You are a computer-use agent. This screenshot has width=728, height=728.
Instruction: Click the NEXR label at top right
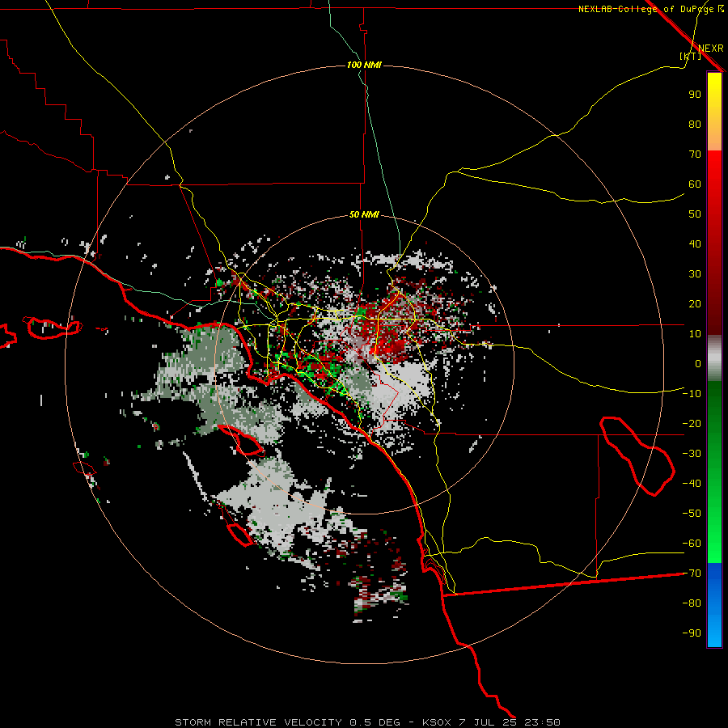click(x=711, y=49)
